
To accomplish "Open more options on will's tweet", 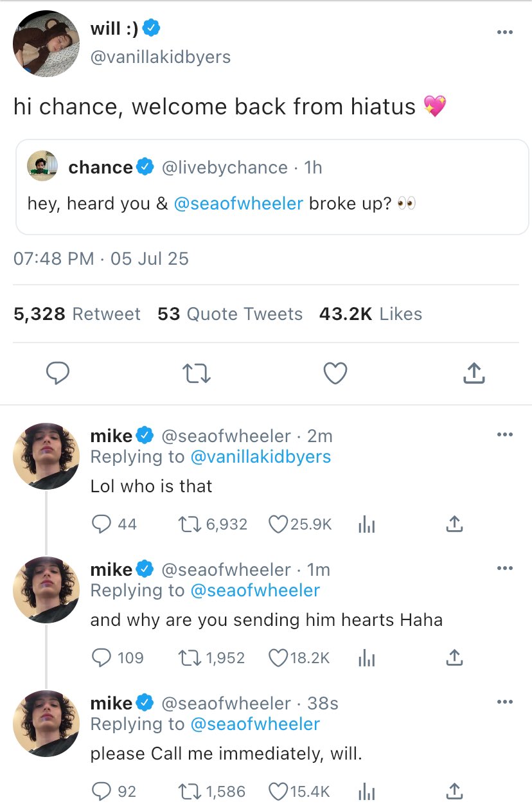I will click(x=505, y=32).
